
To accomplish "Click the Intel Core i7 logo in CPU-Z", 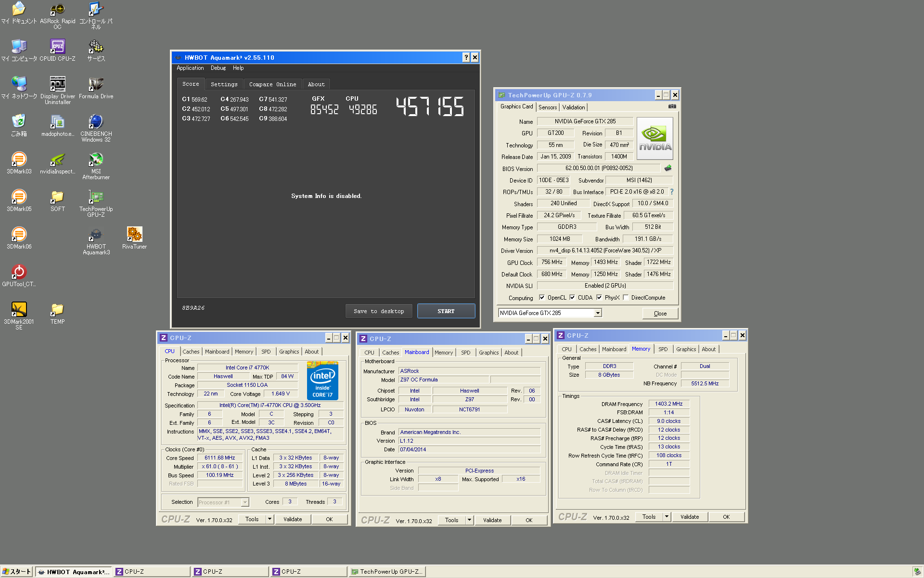I will point(322,381).
